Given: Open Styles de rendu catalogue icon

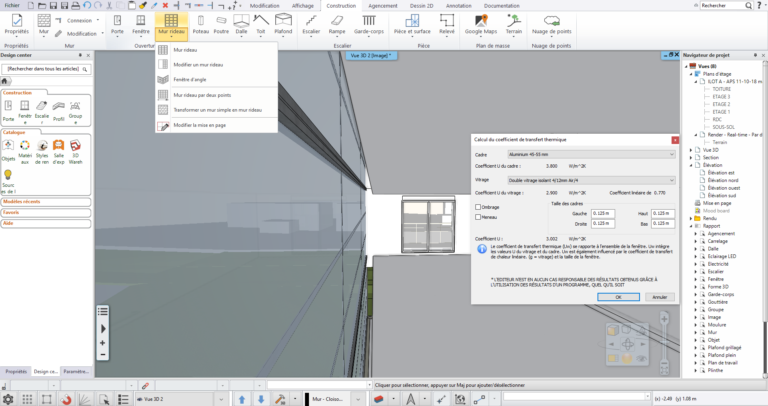Looking at the screenshot, I should coord(42,151).
